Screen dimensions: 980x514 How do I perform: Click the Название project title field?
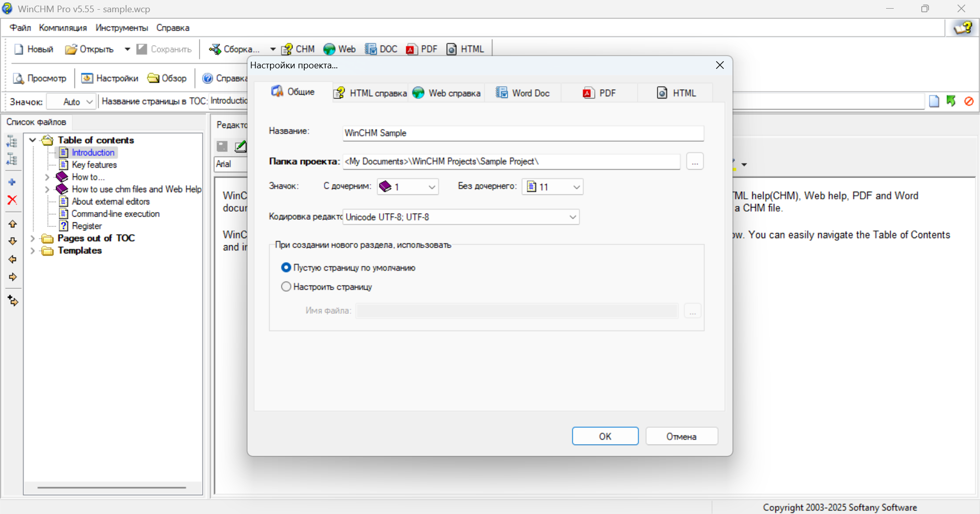pyautogui.click(x=523, y=133)
